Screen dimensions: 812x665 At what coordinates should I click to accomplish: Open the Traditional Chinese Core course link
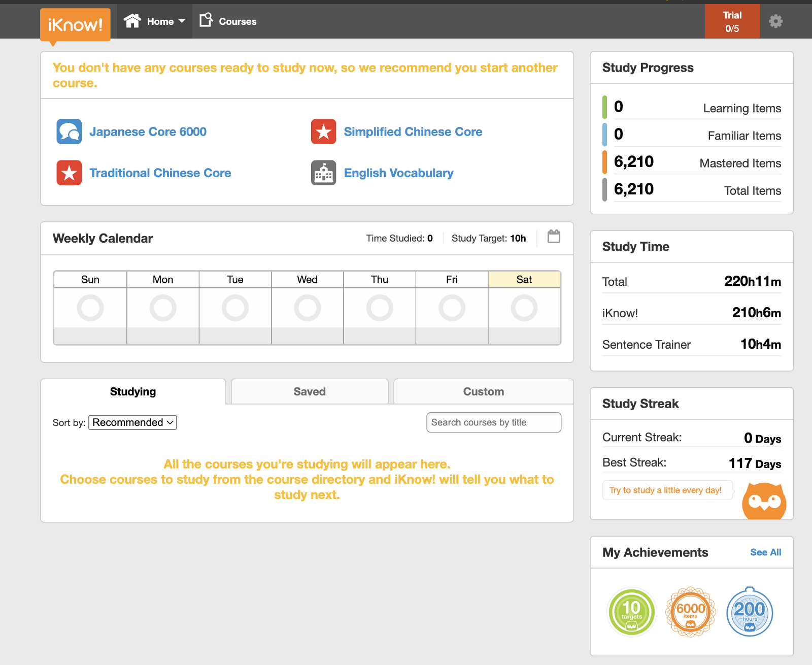(160, 173)
